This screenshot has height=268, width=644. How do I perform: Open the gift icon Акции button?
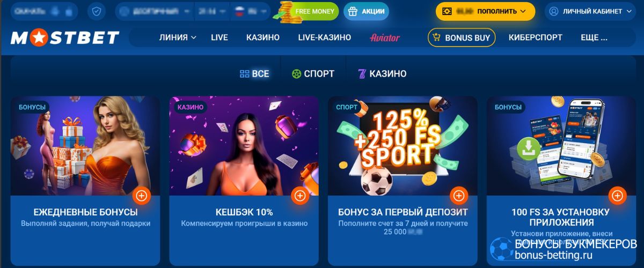(367, 11)
